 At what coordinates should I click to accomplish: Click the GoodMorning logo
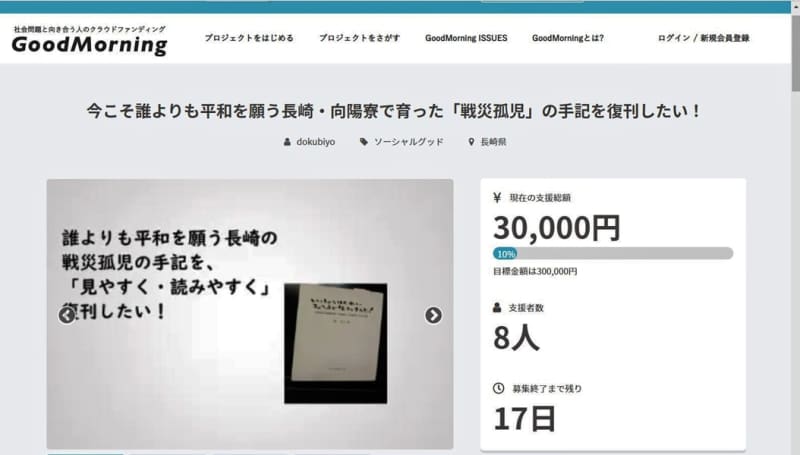point(89,40)
